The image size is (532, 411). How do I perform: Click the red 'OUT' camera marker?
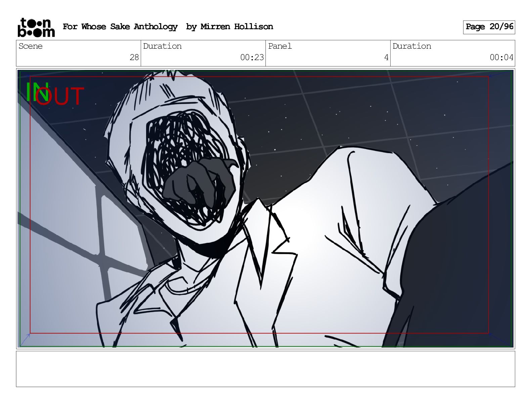[x=60, y=96]
